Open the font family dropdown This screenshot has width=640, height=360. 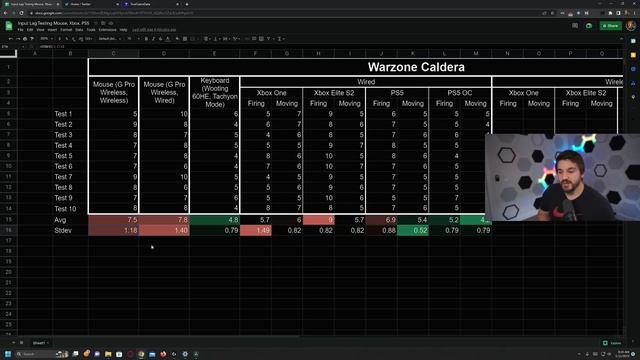click(109, 39)
